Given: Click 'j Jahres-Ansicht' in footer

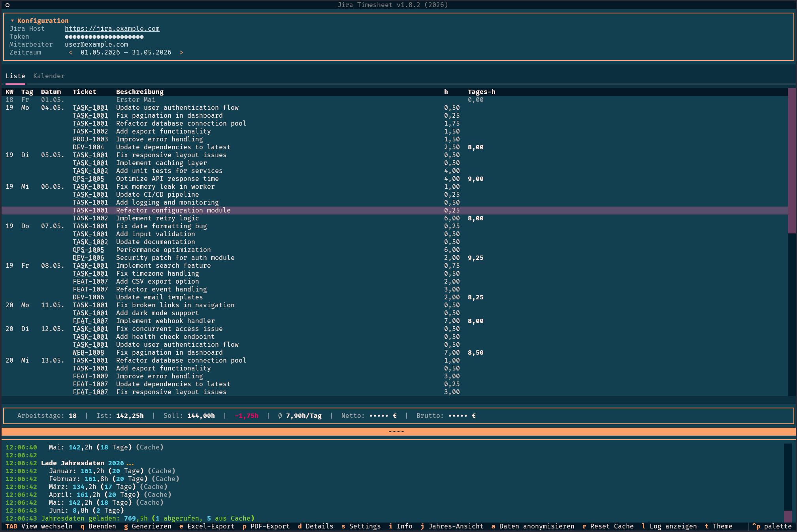Looking at the screenshot, I should 452,526.
